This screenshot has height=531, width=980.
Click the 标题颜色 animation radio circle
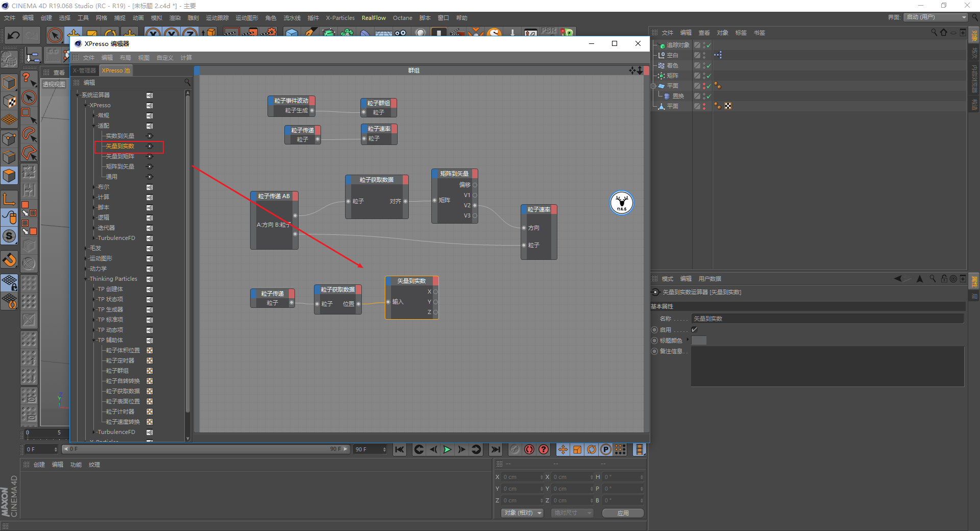click(655, 341)
